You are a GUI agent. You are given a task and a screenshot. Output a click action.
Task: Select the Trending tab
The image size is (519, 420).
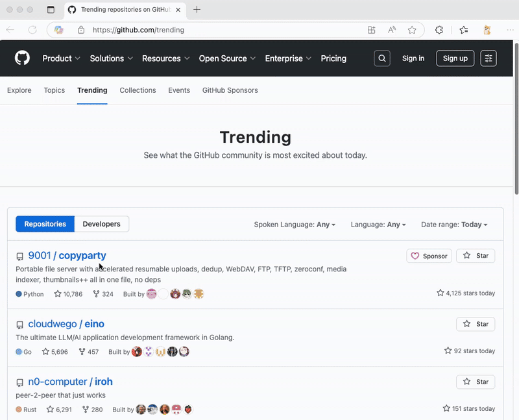(x=92, y=90)
